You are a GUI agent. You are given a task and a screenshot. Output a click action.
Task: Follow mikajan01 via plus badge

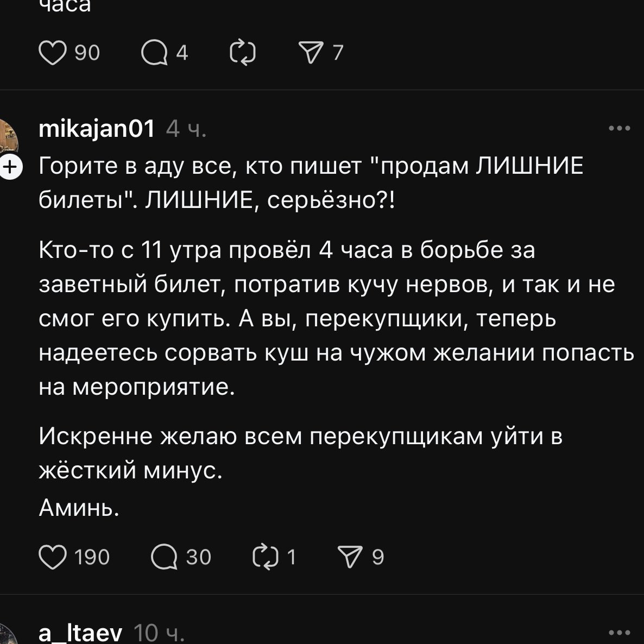pyautogui.click(x=10, y=166)
